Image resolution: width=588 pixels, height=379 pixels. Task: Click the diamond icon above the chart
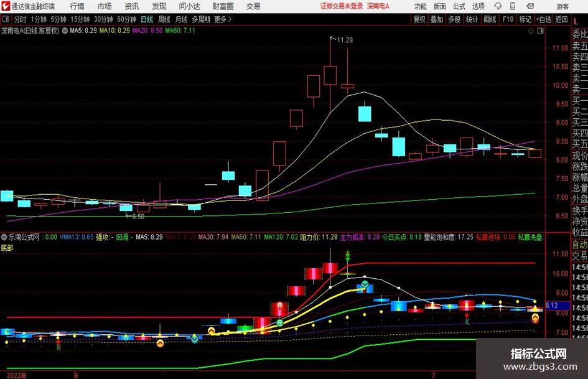[x=531, y=30]
